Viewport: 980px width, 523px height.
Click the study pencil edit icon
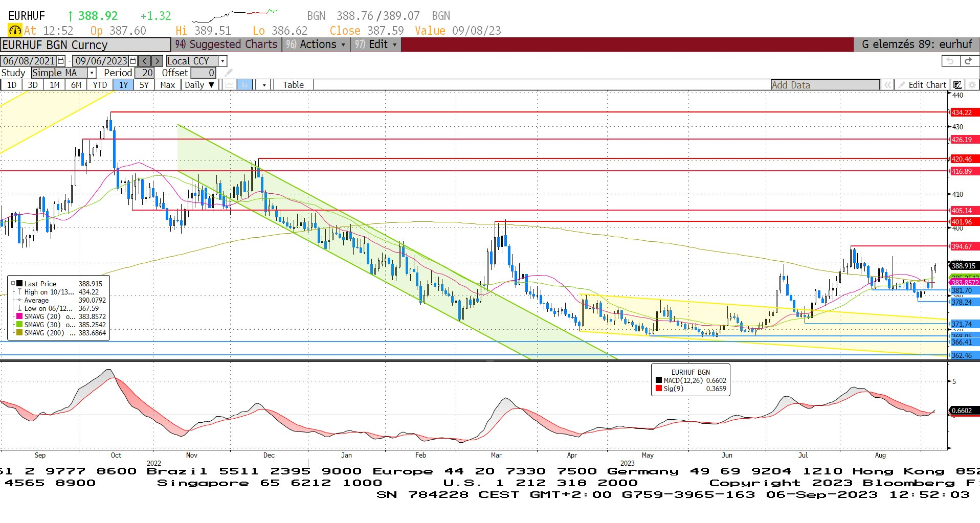229,73
